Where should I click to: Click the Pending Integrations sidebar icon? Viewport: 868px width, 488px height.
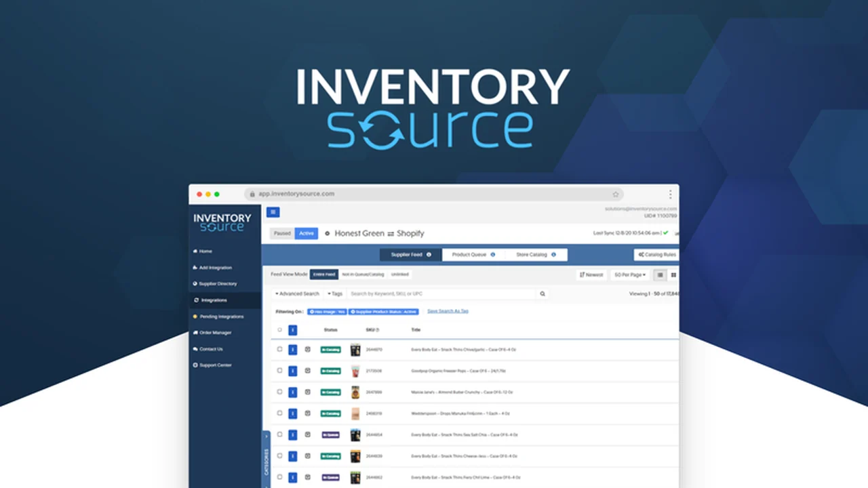(195, 317)
